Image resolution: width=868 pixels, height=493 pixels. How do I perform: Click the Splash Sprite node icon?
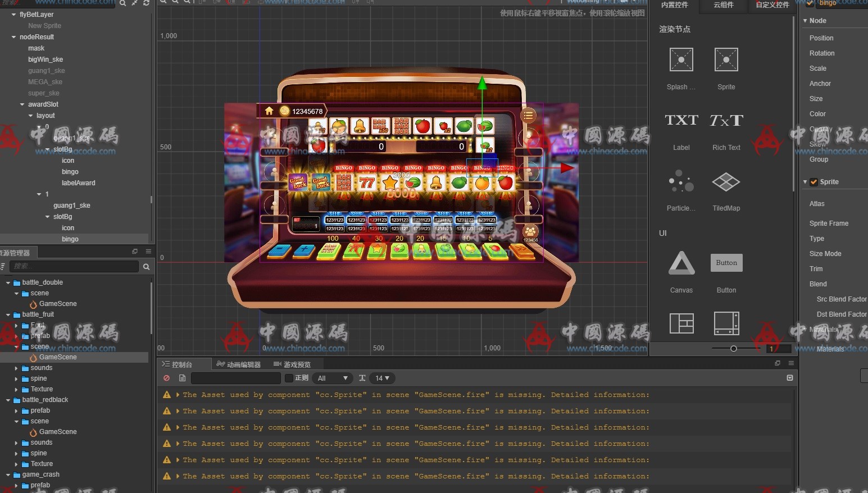click(x=681, y=60)
